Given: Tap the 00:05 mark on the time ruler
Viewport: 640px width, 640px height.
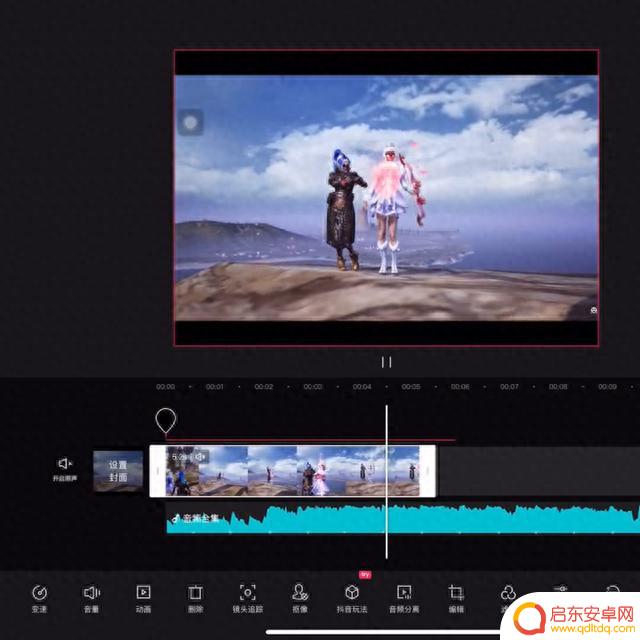Looking at the screenshot, I should point(411,387).
